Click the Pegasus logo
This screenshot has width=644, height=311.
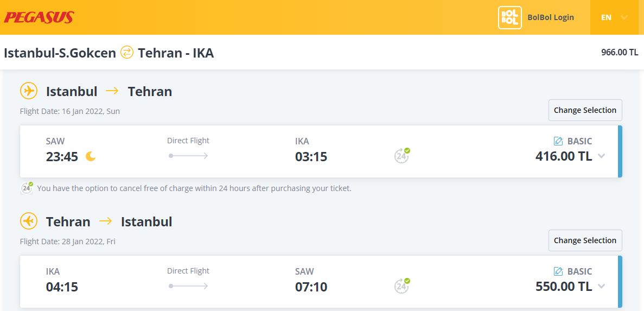[39, 17]
